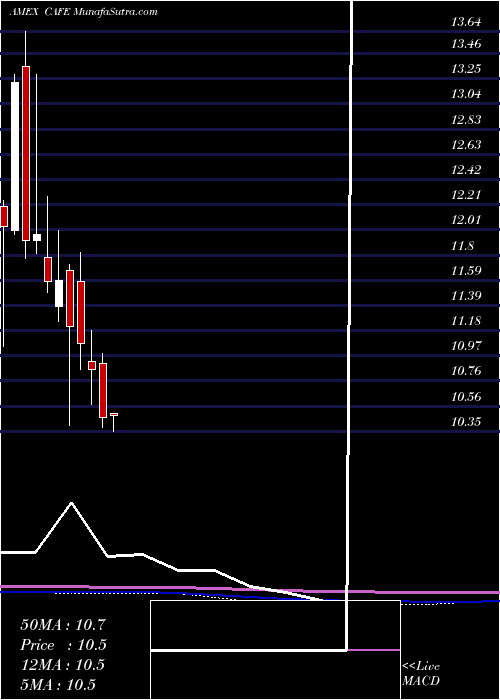Click the 13.46 price axis label
The width and height of the screenshot is (500, 700).
[466, 44]
